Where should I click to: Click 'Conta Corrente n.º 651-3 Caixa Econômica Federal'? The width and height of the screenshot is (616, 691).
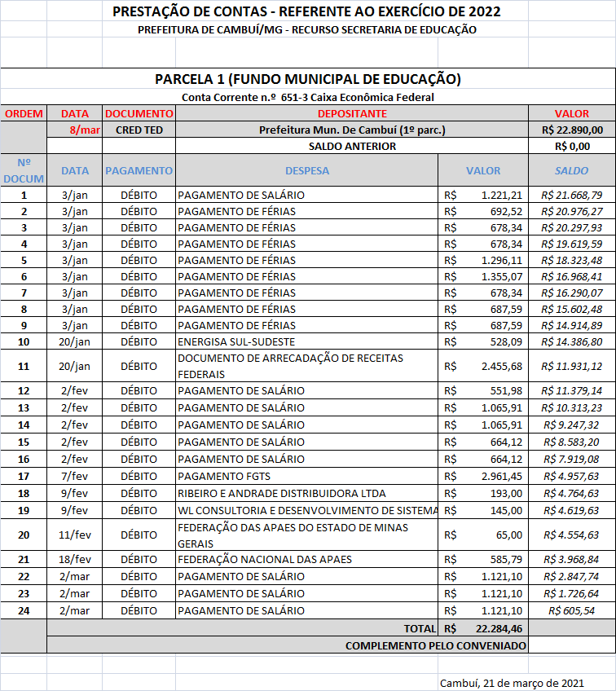coord(307,98)
